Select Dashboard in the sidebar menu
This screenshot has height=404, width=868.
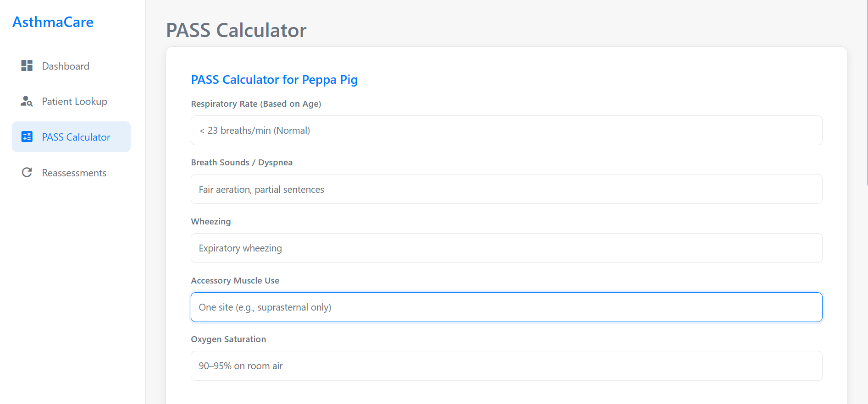pyautogui.click(x=65, y=66)
